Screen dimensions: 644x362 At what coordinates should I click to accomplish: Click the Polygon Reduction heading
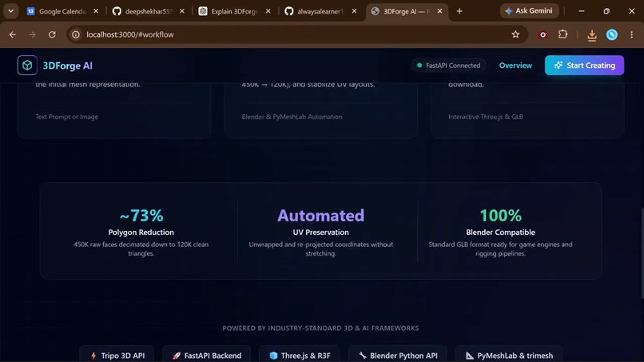coord(141,233)
